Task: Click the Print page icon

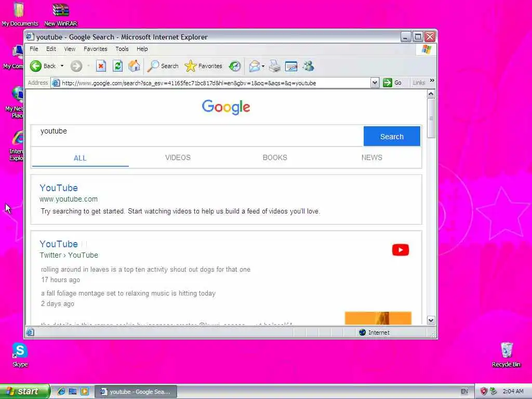Action: 274,66
